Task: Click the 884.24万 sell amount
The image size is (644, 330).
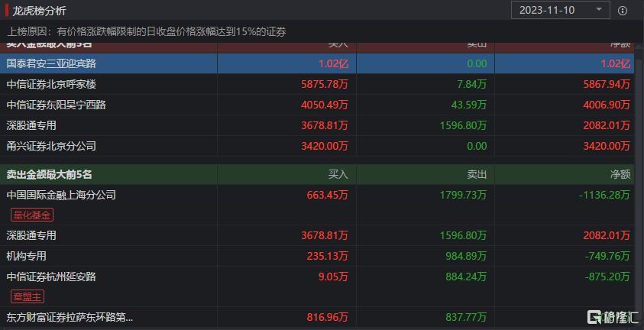Action: coord(466,277)
